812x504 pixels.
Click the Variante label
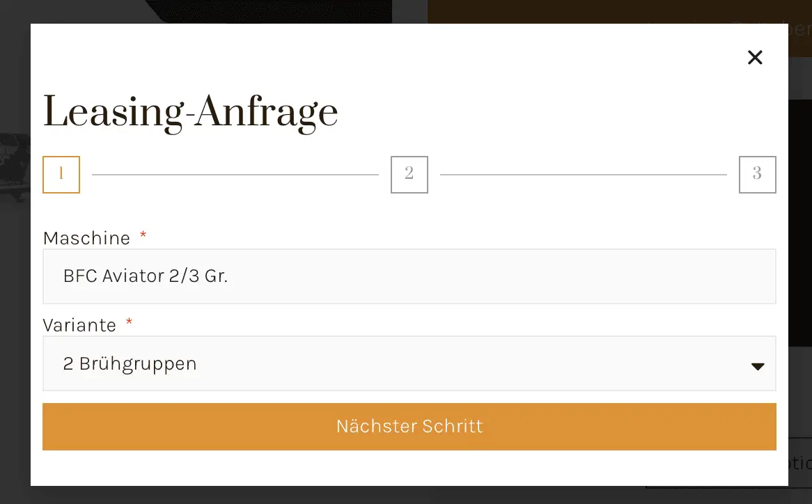79,325
